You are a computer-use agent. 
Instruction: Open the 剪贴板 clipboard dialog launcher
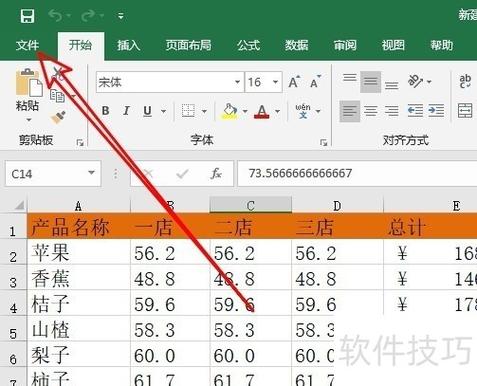coord(80,143)
